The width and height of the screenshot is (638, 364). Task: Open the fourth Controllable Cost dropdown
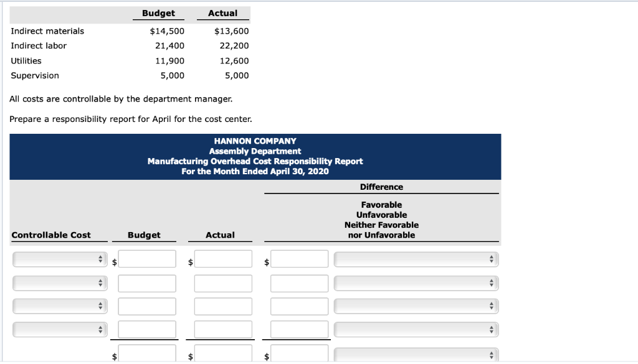click(x=59, y=329)
